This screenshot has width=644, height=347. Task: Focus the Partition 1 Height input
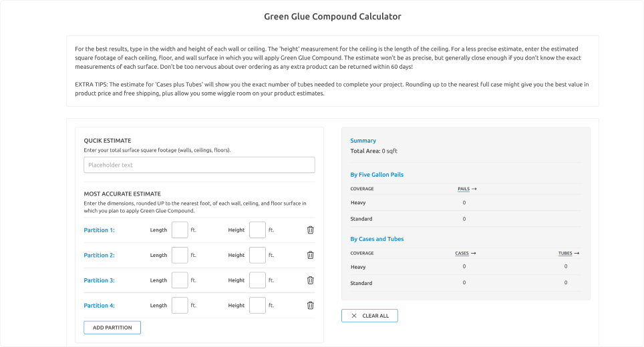257,230
